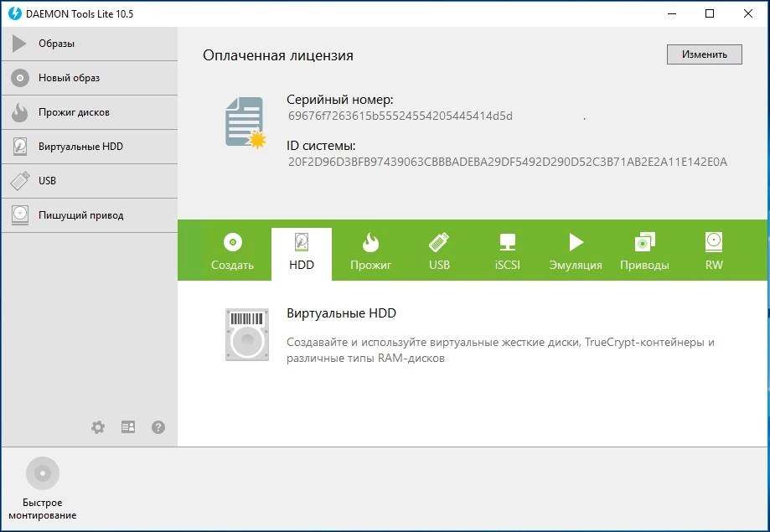Open Прожиг дисков sidebar item
Viewport: 770px width, 532px height.
[x=90, y=112]
